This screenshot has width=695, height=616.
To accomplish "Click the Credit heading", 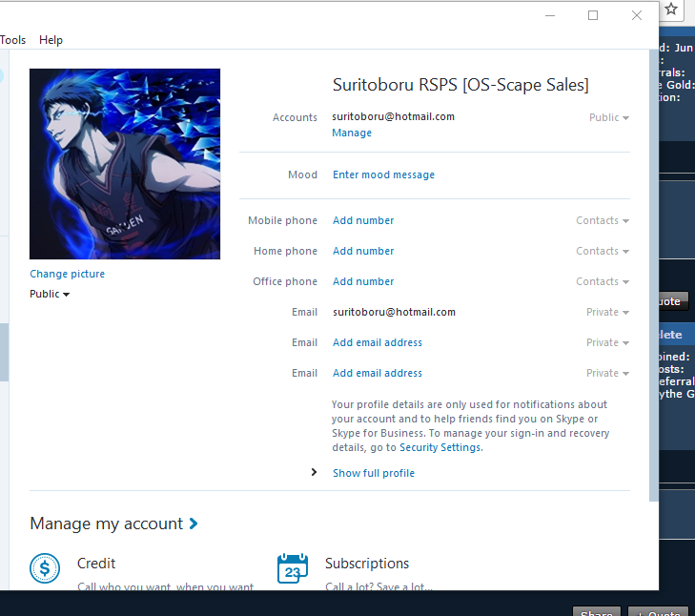I will (96, 564).
